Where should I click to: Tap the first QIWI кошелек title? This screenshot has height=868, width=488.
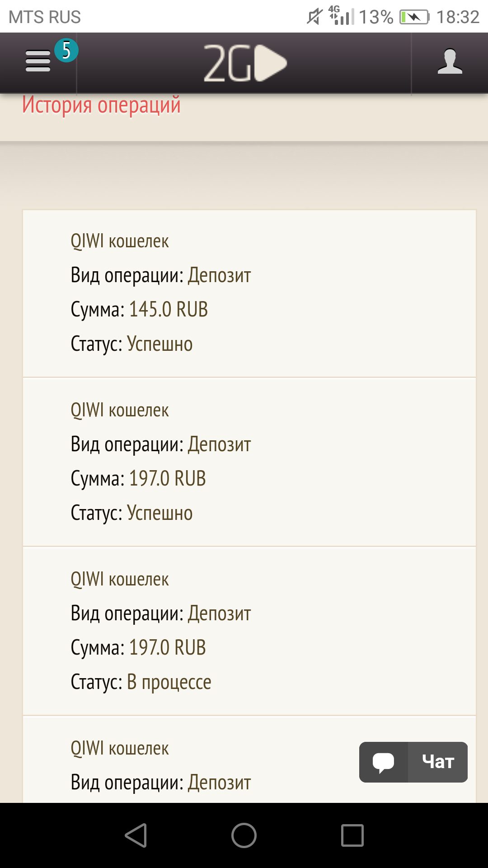click(x=120, y=241)
